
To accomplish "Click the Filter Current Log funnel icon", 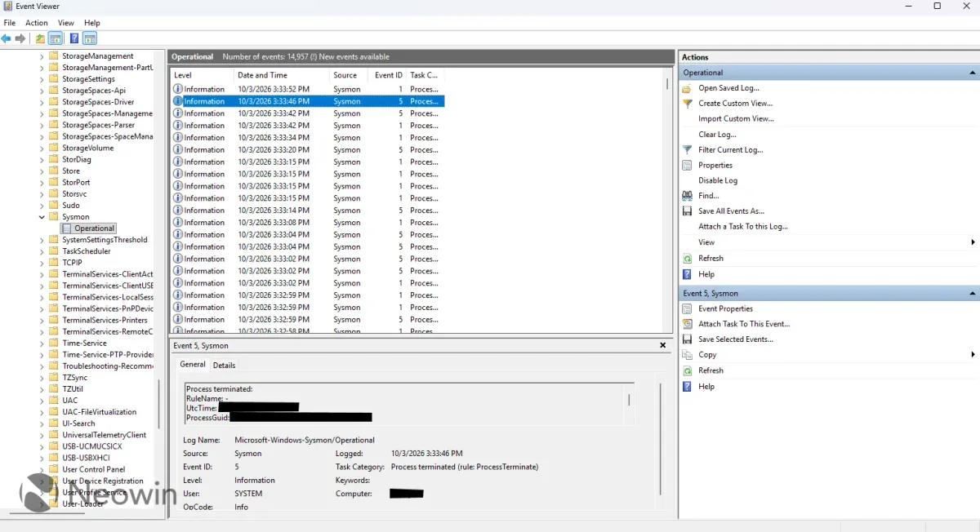I will (687, 150).
